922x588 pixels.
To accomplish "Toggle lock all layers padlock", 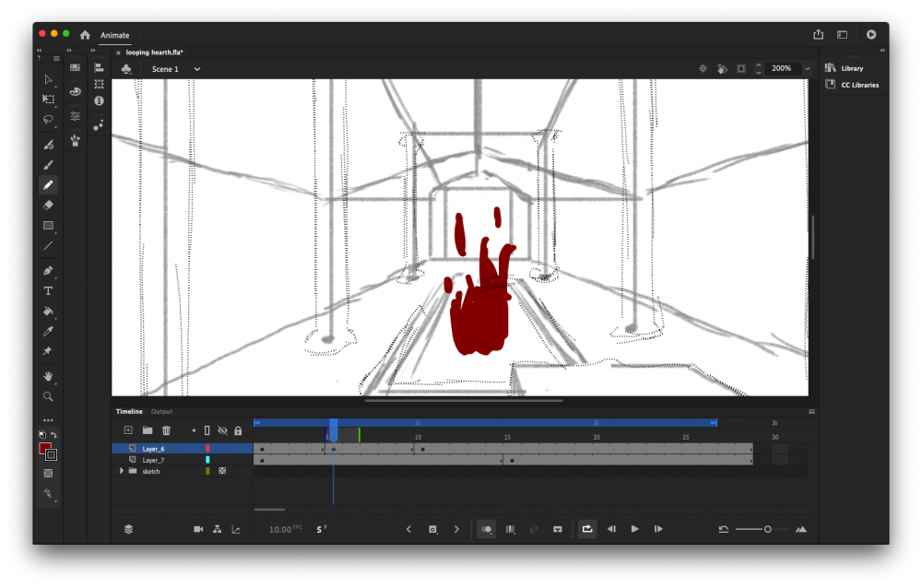I will (238, 430).
